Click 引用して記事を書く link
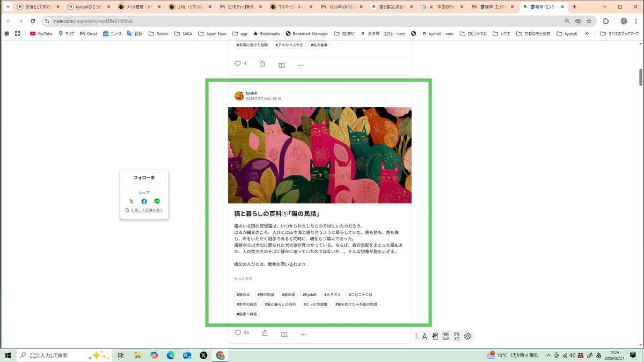 (x=147, y=210)
